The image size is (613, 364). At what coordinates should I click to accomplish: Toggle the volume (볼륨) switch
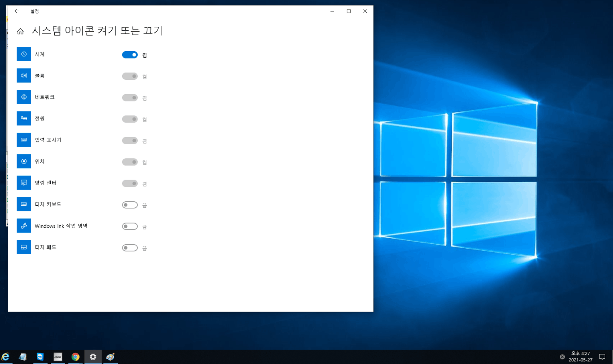click(x=130, y=76)
